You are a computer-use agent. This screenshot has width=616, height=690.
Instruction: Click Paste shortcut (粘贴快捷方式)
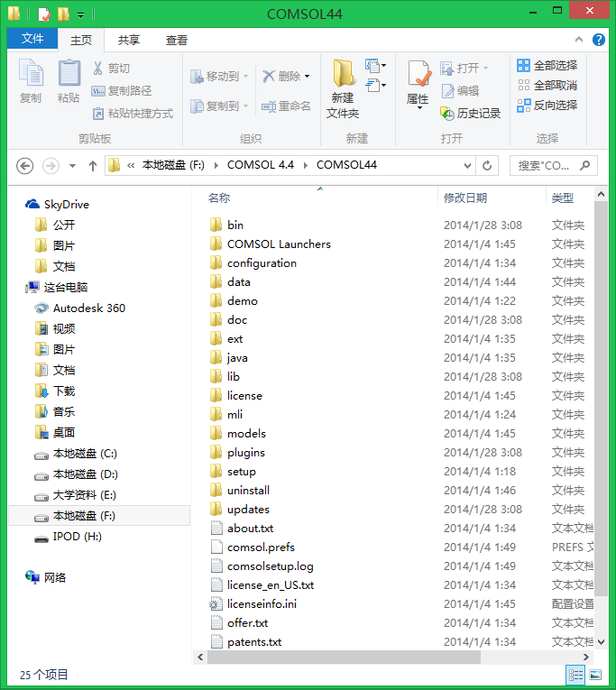coord(133,114)
